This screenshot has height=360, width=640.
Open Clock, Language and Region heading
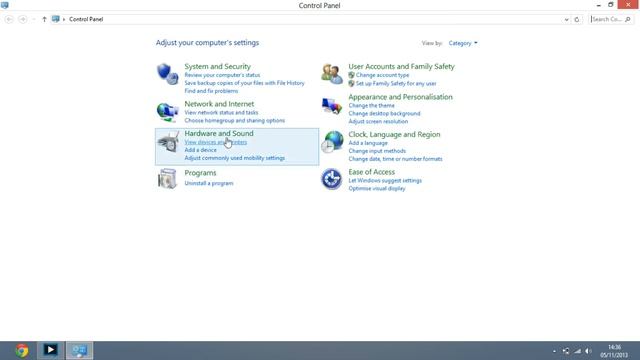[x=394, y=134]
